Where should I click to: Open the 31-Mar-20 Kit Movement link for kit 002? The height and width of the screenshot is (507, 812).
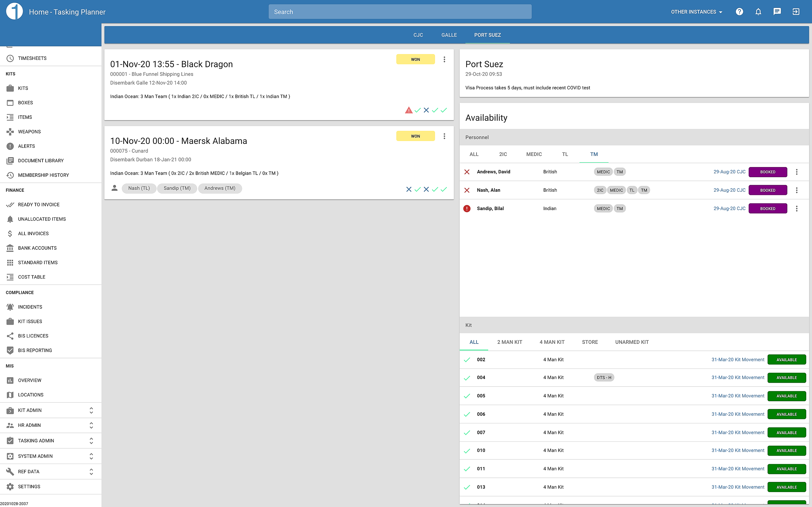(738, 359)
